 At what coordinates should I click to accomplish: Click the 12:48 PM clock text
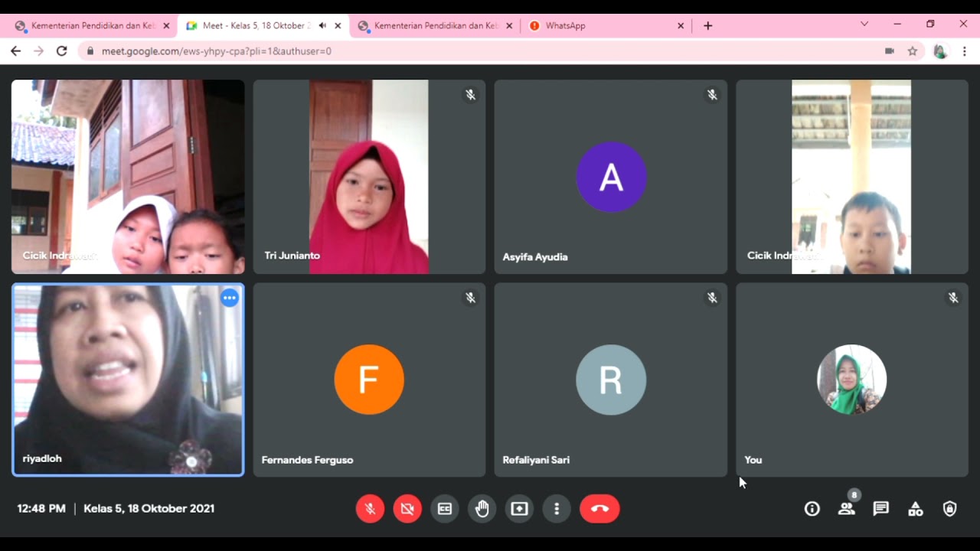point(41,508)
